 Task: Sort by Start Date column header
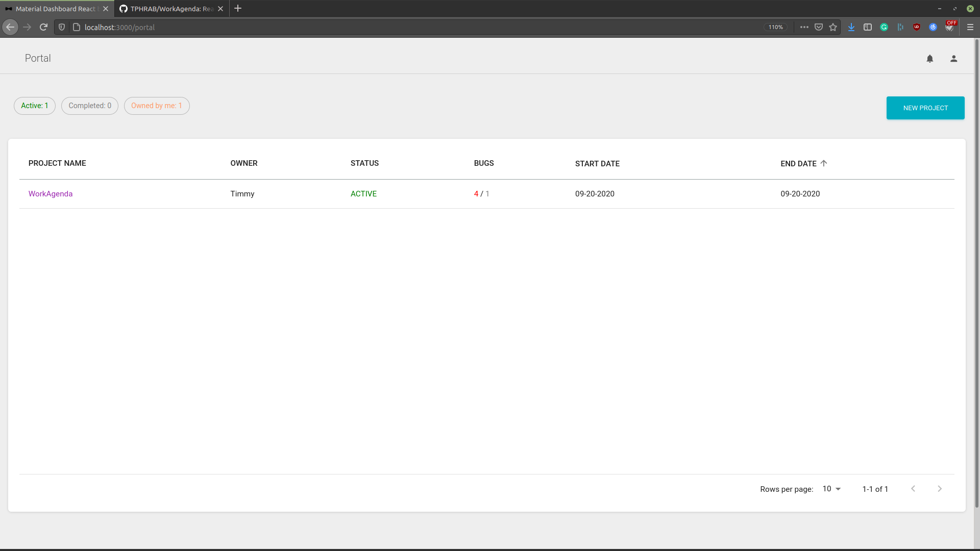(597, 164)
